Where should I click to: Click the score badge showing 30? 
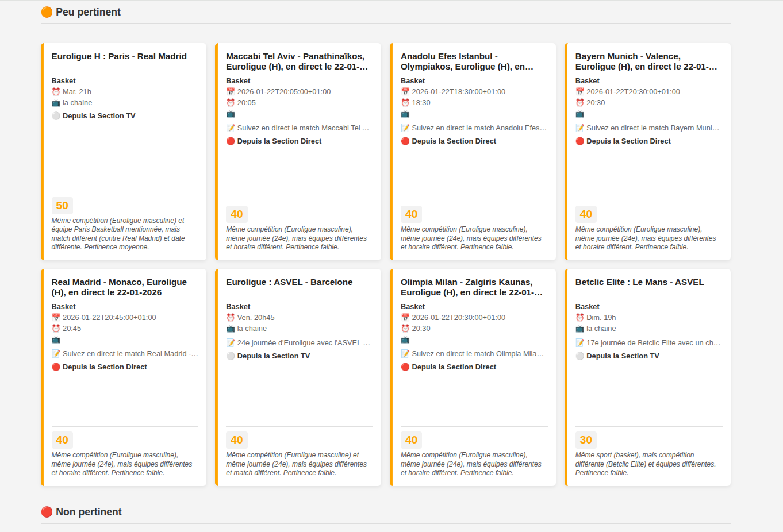click(586, 440)
